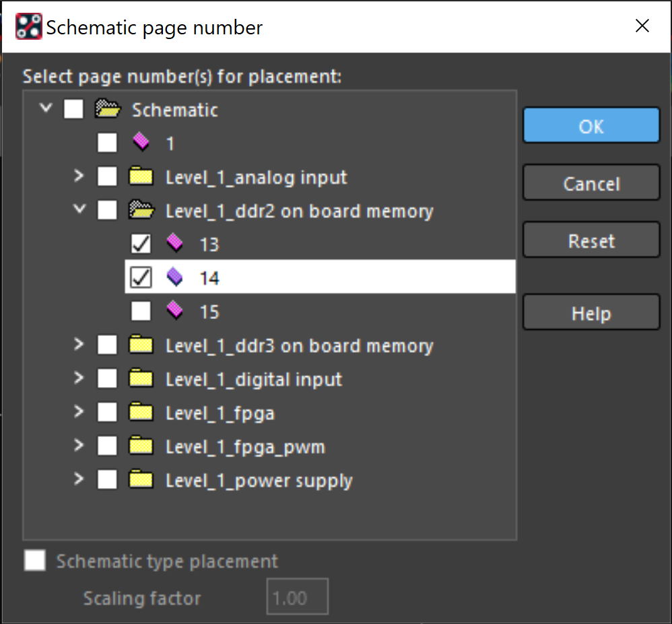Select the Level_1_ddr2 on board memory item
This screenshot has width=672, height=624.
(x=300, y=211)
